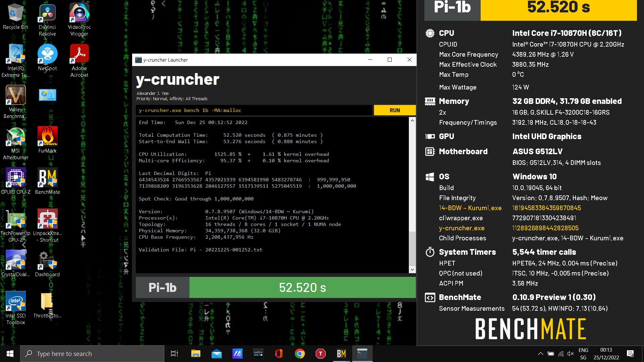Image resolution: width=644 pixels, height=362 pixels.
Task: Switch to y-cruncher console in taskbar
Action: click(362, 354)
